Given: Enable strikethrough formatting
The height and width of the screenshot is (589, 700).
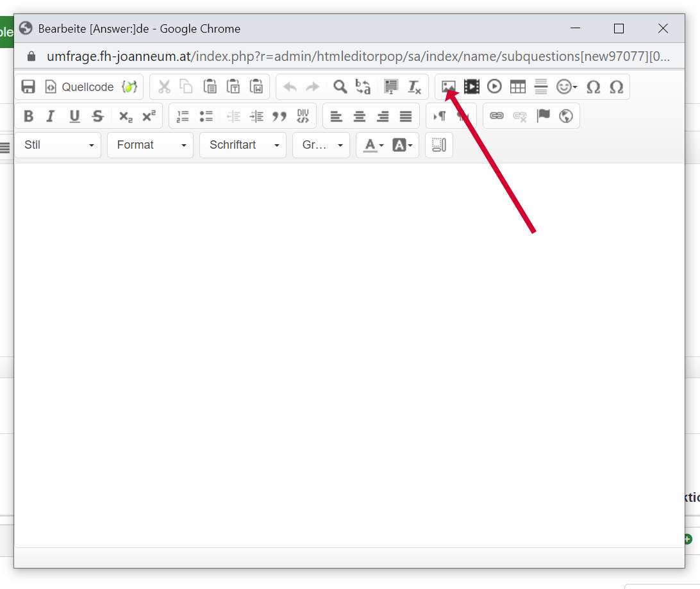Looking at the screenshot, I should (x=97, y=116).
